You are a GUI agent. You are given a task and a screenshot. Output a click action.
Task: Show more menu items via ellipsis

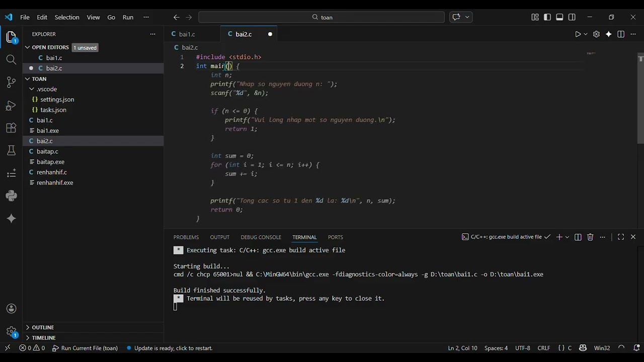pos(146,17)
